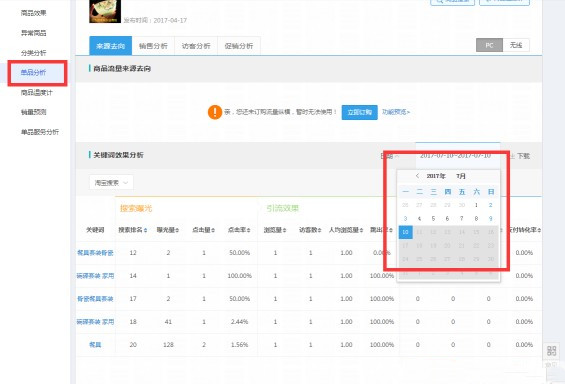Sort by 搜索排名 column

(133, 230)
